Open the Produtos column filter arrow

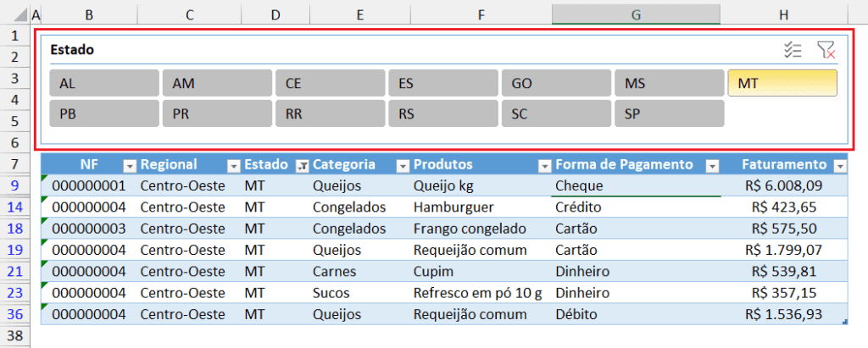click(543, 165)
